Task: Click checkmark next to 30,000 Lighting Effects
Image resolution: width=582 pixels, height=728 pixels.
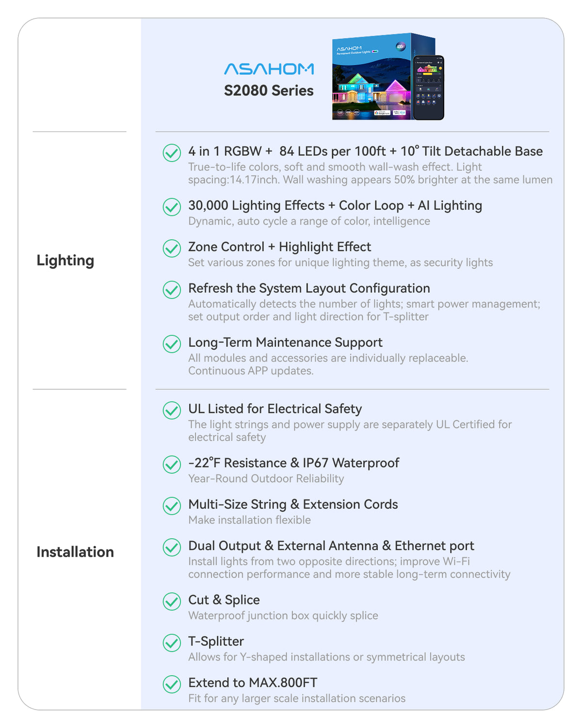Action: [172, 207]
